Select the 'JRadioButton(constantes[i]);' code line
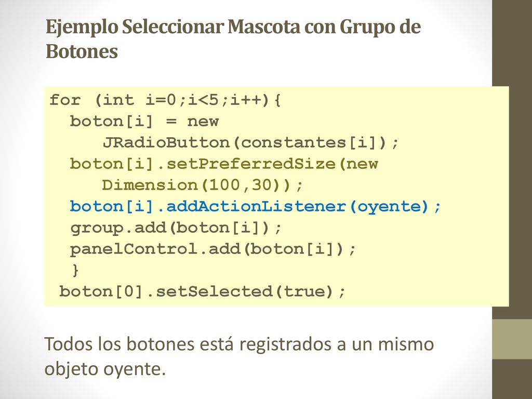The width and height of the screenshot is (532, 399). coord(250,143)
